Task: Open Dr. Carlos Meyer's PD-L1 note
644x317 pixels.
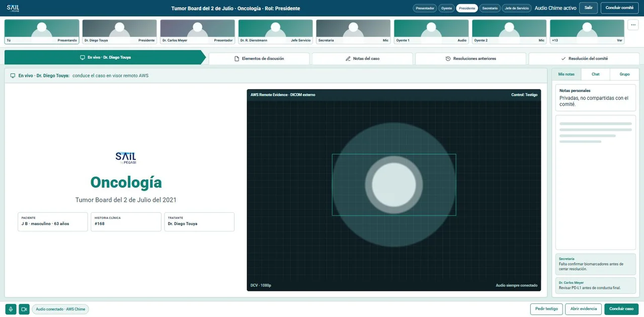Action: [596, 285]
